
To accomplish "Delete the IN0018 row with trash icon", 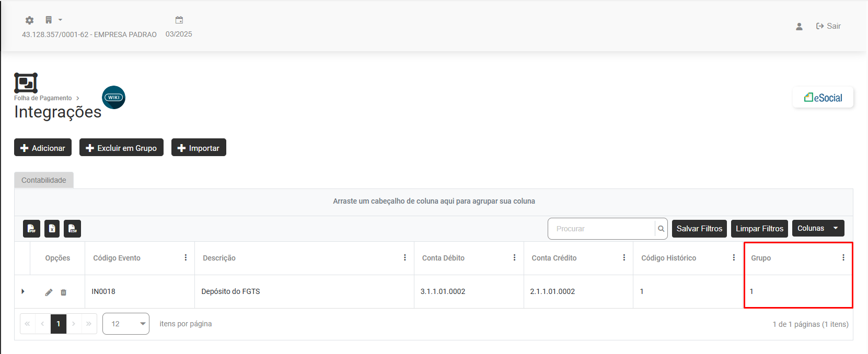I will pos(63,292).
